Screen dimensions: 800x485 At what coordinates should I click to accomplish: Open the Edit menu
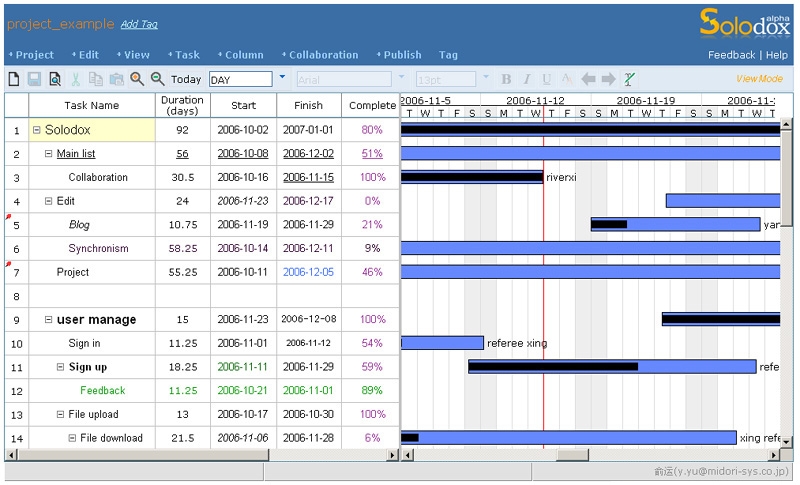85,55
